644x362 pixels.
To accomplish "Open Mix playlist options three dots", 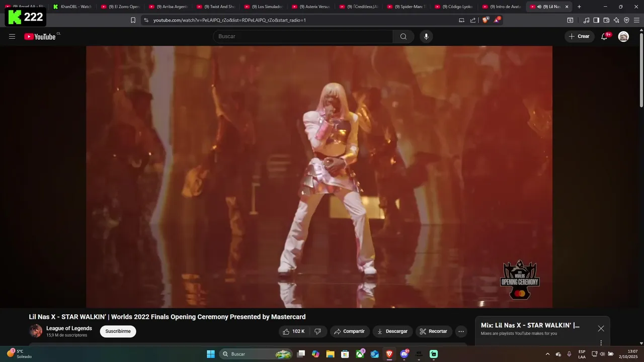I will [x=601, y=343].
